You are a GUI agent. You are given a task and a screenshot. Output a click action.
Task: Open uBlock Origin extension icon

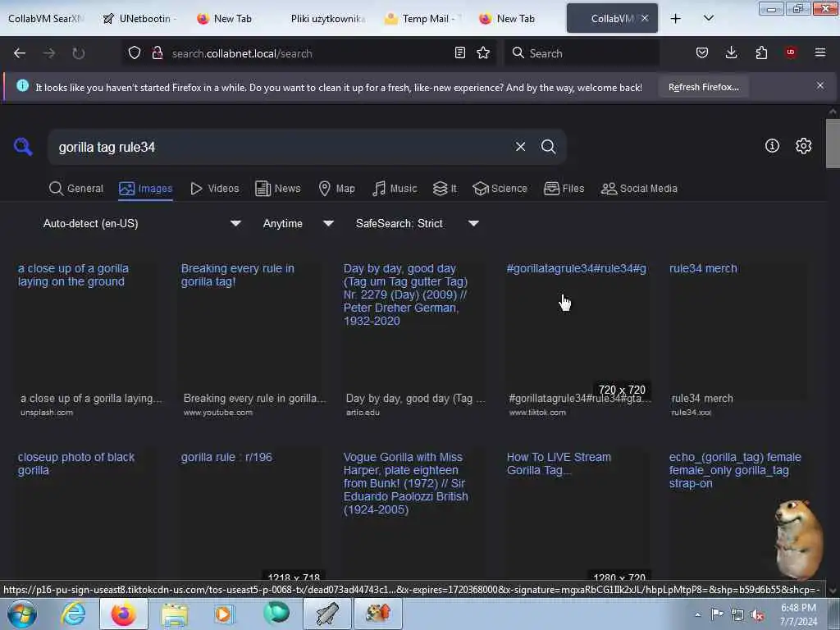click(x=790, y=52)
